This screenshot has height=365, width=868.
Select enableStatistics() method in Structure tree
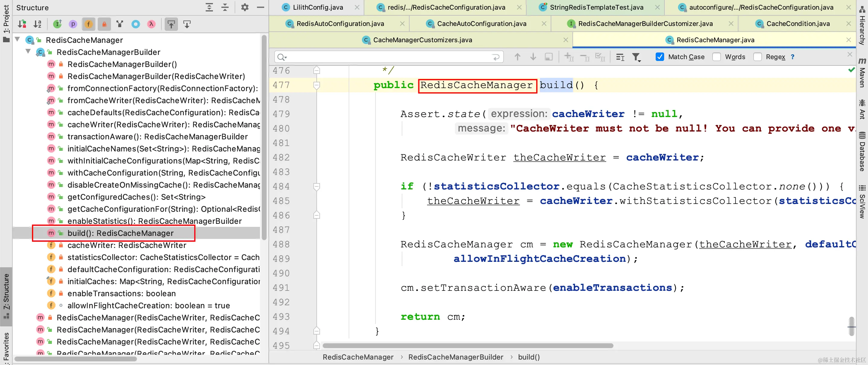(154, 221)
